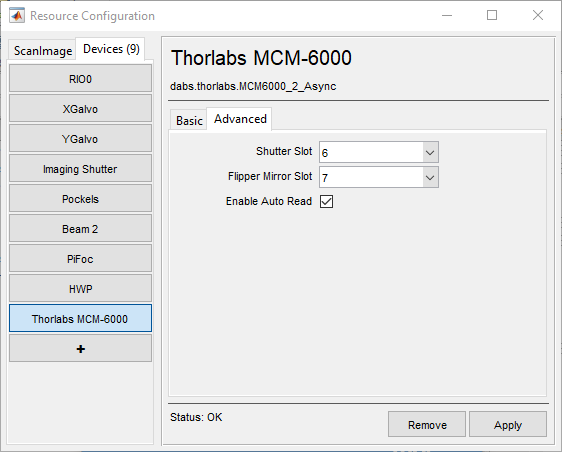Click the dabs.thorlabs.MCM6000_2_Async class name
Viewport: 562px width, 452px height.
click(253, 86)
